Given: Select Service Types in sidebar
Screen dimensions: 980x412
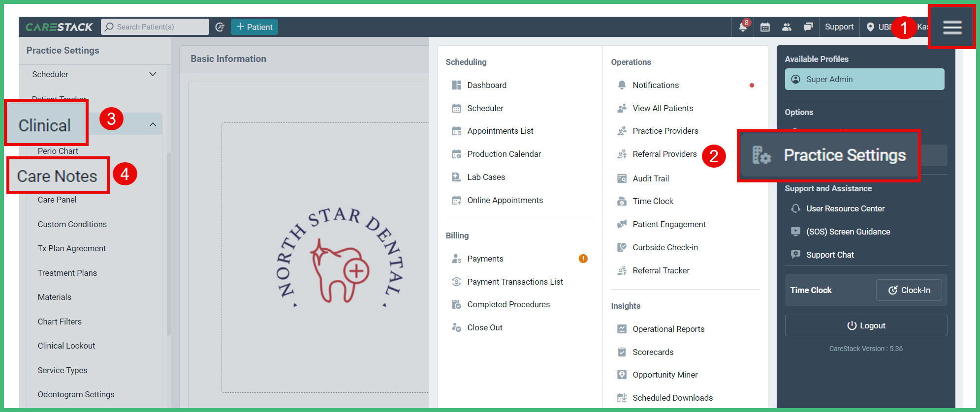Looking at the screenshot, I should coord(63,370).
